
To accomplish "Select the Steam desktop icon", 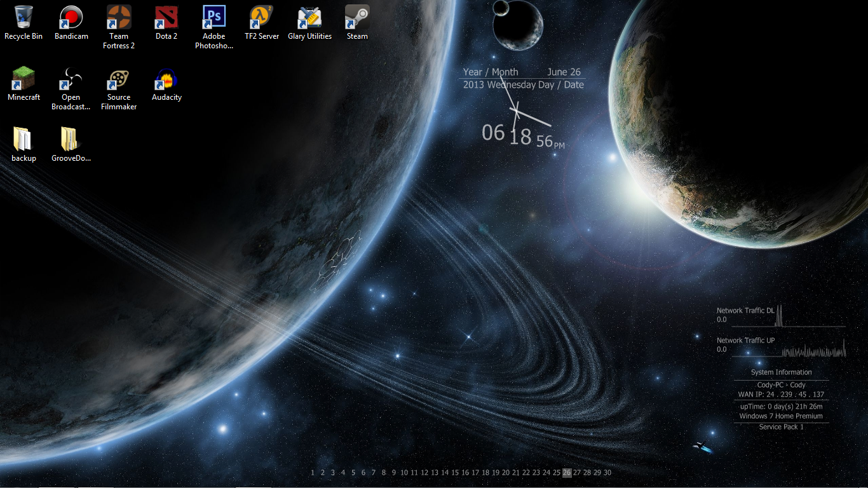I will click(x=357, y=17).
